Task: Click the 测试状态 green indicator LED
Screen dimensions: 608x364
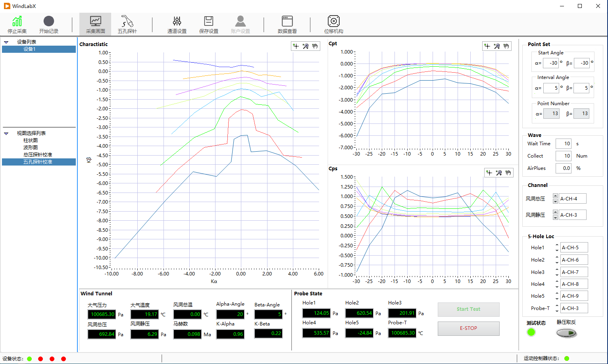Action: pyautogui.click(x=531, y=333)
